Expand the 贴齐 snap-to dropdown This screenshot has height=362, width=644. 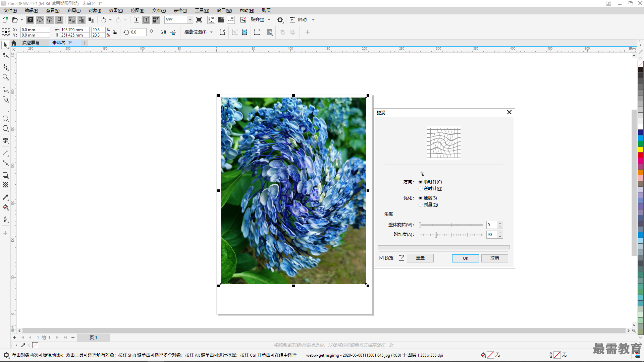[x=269, y=20]
